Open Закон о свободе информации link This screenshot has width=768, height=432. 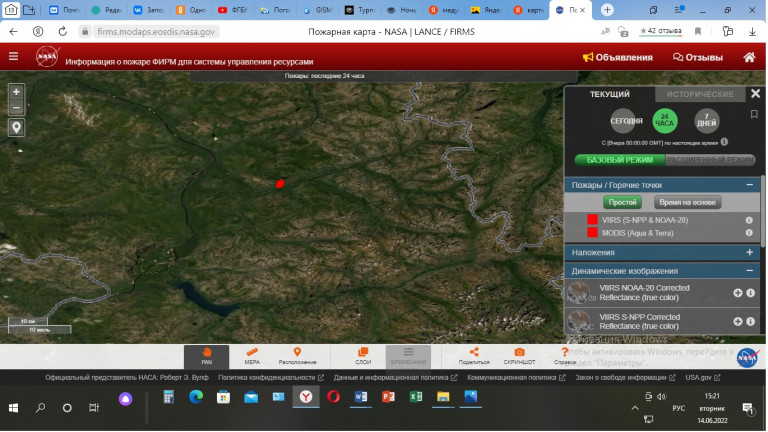coord(625,378)
